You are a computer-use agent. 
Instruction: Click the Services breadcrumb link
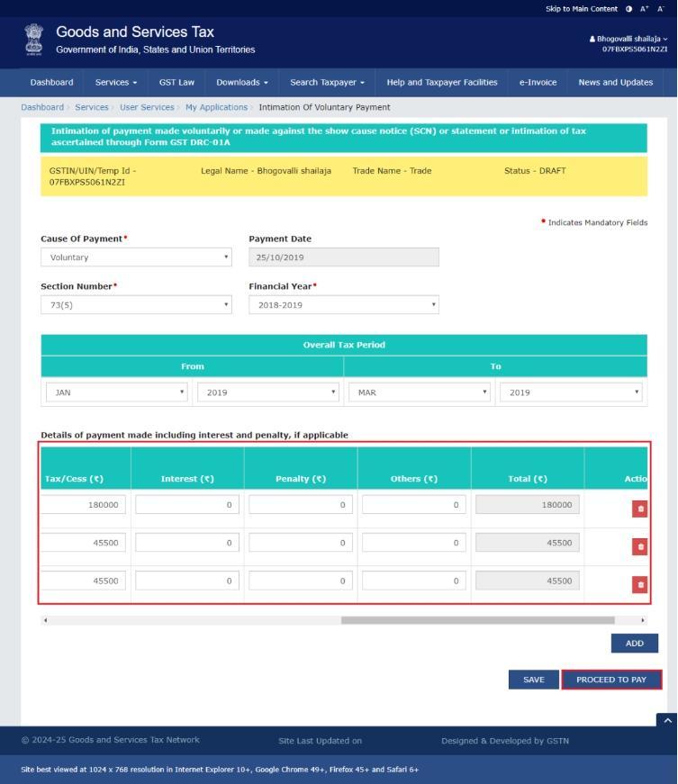coord(92,107)
